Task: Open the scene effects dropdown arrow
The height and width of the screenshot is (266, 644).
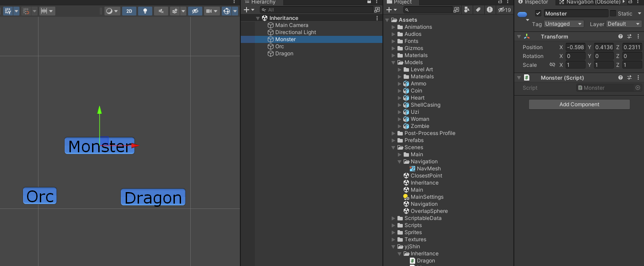Action: click(183, 11)
